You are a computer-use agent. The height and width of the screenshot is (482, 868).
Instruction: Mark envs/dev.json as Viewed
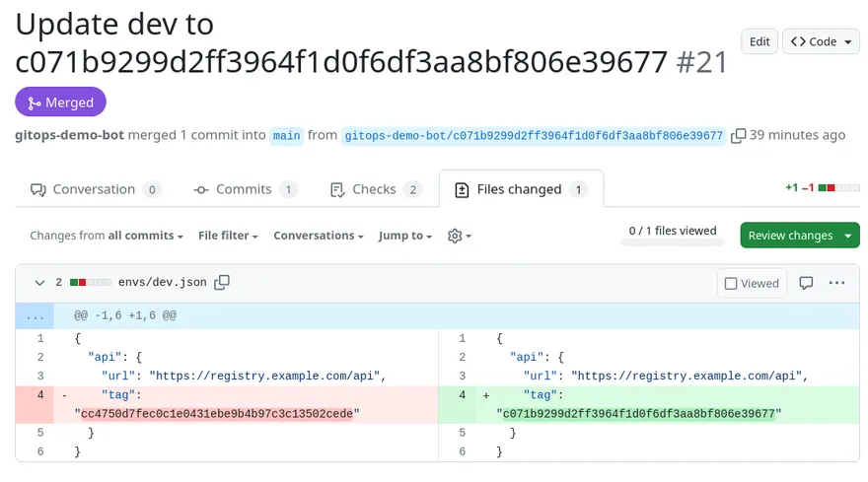[752, 283]
